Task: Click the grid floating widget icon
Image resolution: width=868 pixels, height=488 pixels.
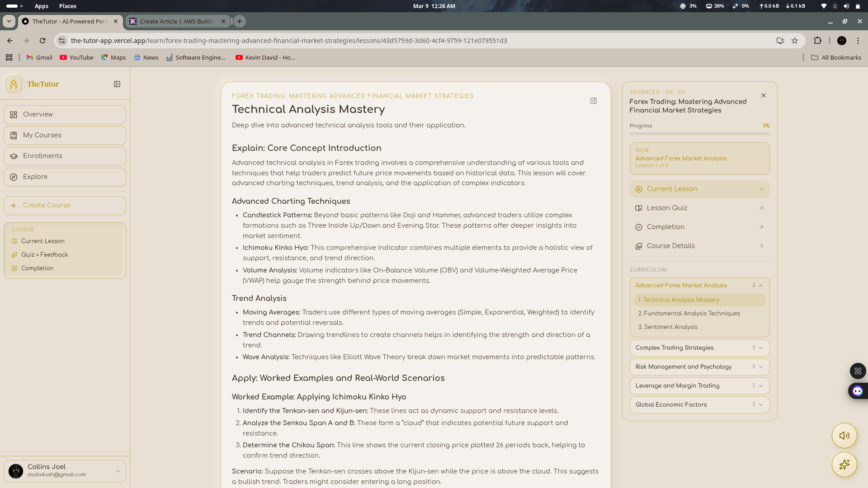Action: pyautogui.click(x=858, y=371)
